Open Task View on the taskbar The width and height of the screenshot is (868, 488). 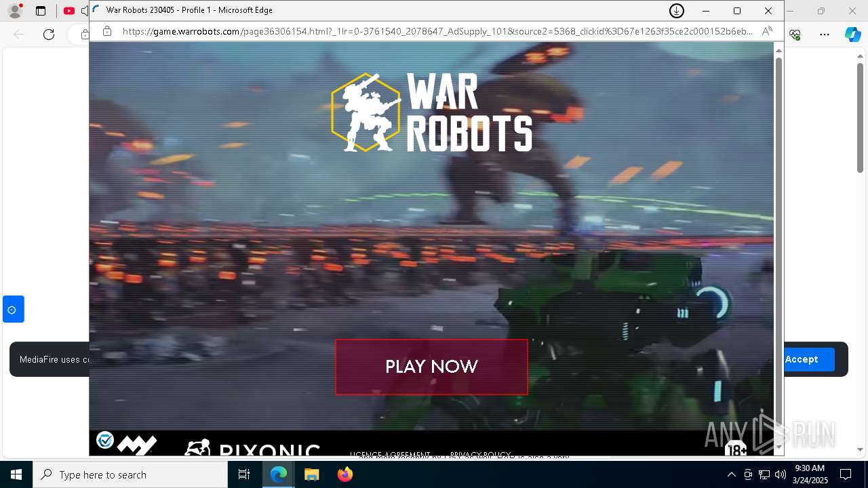click(x=245, y=474)
